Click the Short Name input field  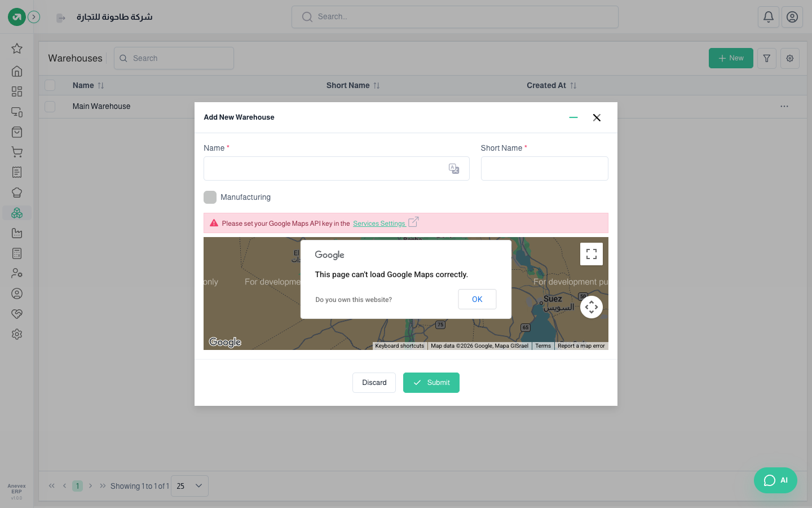(545, 169)
